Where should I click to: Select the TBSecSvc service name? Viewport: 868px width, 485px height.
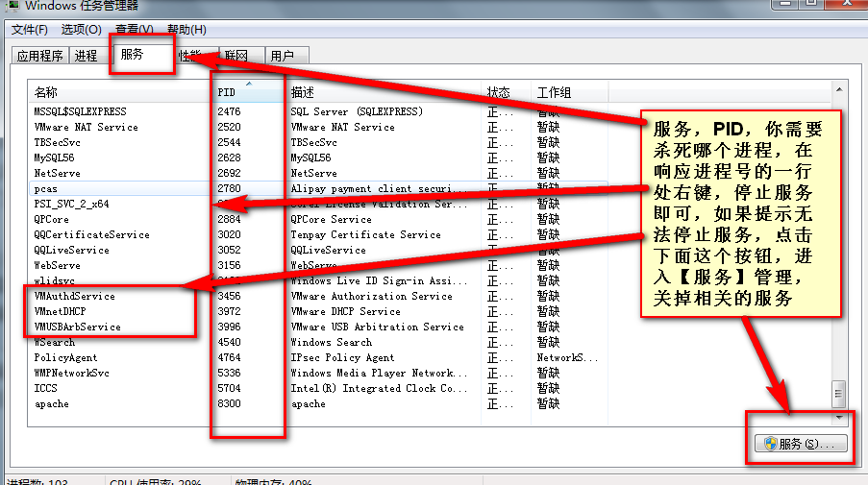pos(57,143)
